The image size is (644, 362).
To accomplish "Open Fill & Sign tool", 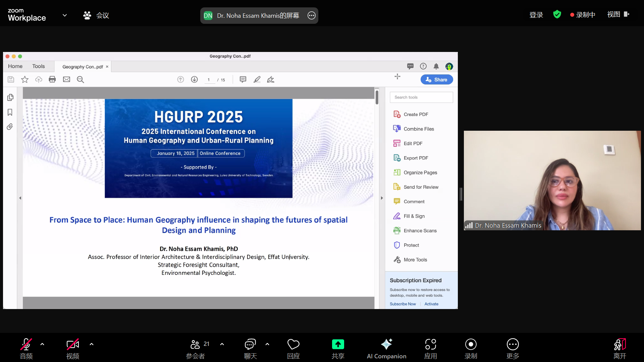I will coord(409,216).
